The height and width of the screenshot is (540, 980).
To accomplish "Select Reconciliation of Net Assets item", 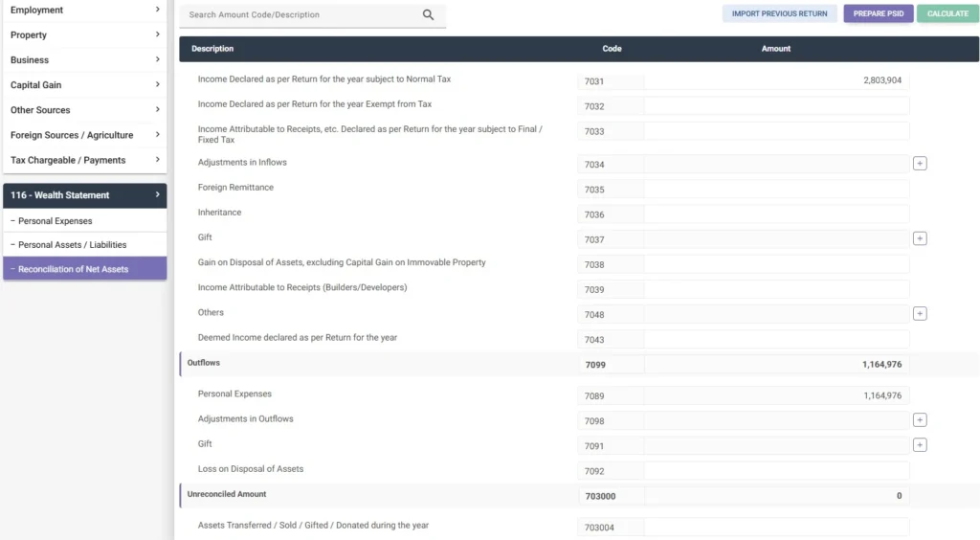I will click(85, 269).
